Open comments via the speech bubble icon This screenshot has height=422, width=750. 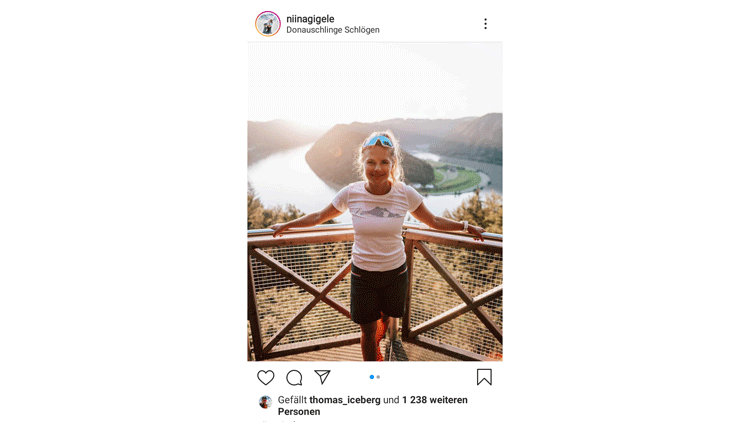tap(294, 378)
